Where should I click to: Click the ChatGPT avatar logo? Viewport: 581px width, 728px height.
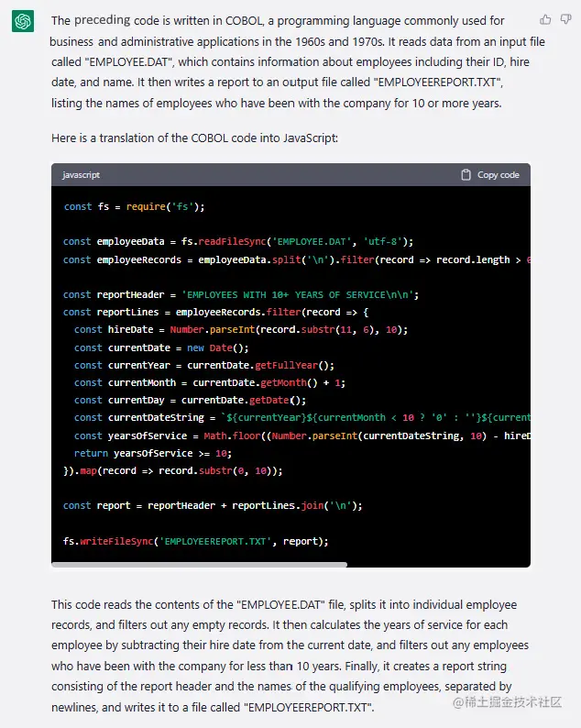[x=23, y=22]
